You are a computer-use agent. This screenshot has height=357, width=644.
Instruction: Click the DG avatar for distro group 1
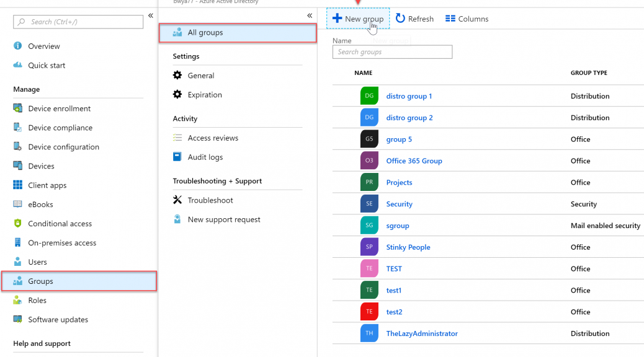[369, 95]
